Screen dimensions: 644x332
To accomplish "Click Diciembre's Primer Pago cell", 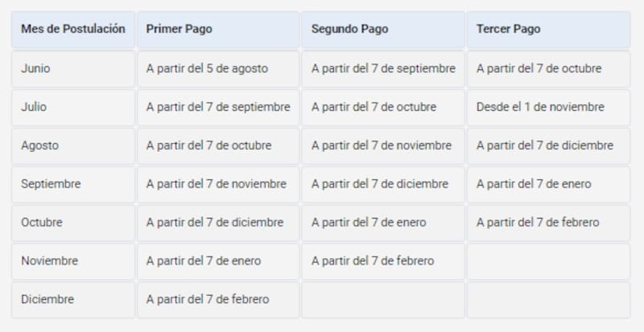I will pyautogui.click(x=208, y=300).
